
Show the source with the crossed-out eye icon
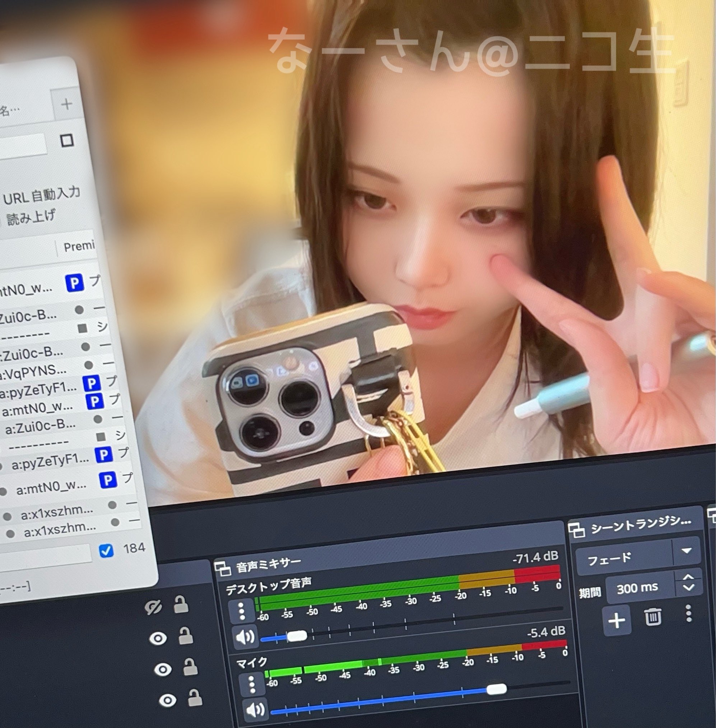tap(154, 607)
